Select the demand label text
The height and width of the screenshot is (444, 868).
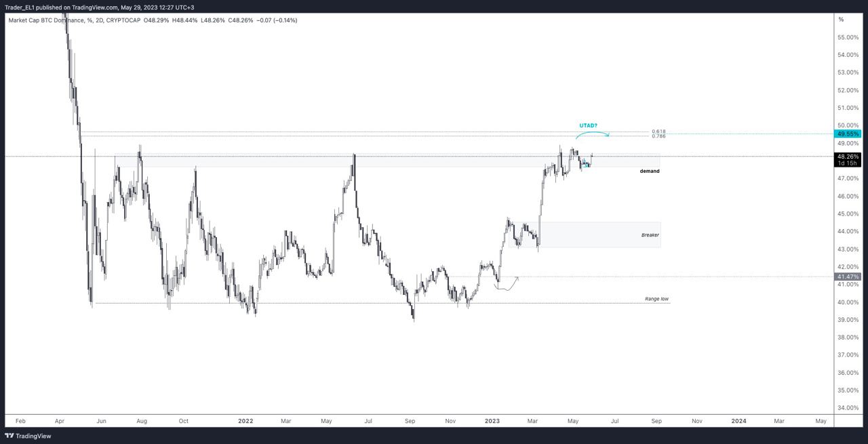pos(649,171)
